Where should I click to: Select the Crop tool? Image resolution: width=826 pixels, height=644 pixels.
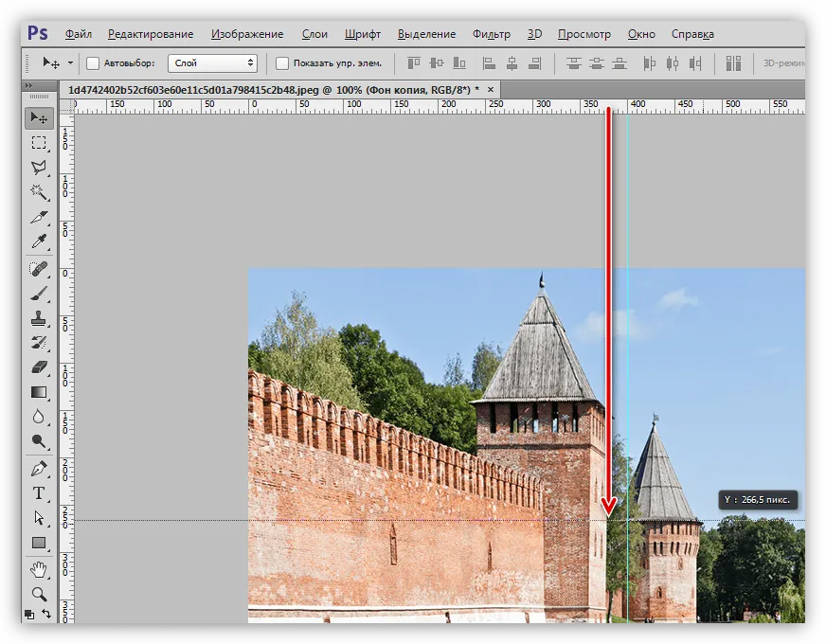pyautogui.click(x=39, y=217)
